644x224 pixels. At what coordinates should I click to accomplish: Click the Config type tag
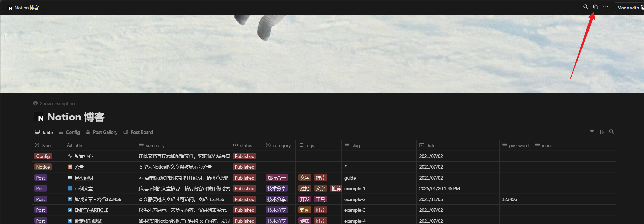(43, 156)
